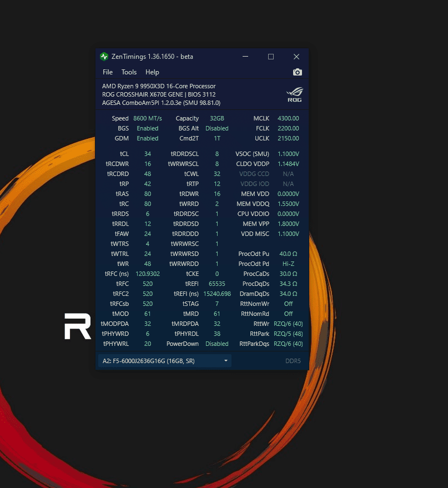Click the VDD MISC label
Image resolution: width=448 pixels, height=488 pixels.
pos(255,234)
